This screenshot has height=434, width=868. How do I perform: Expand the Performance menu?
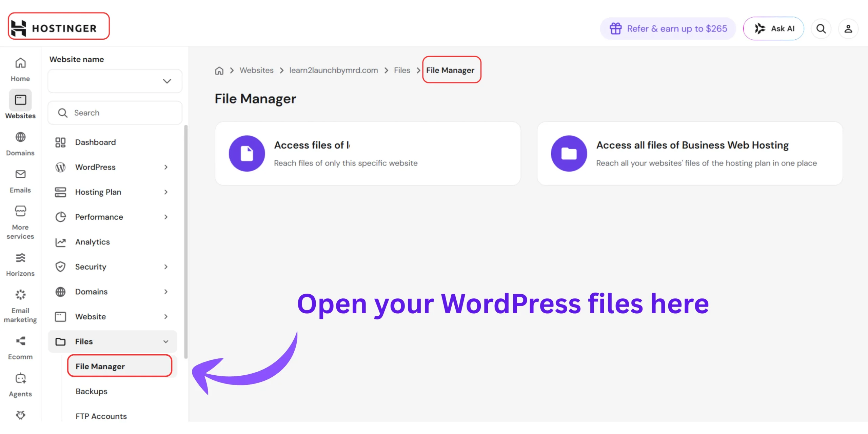(113, 217)
